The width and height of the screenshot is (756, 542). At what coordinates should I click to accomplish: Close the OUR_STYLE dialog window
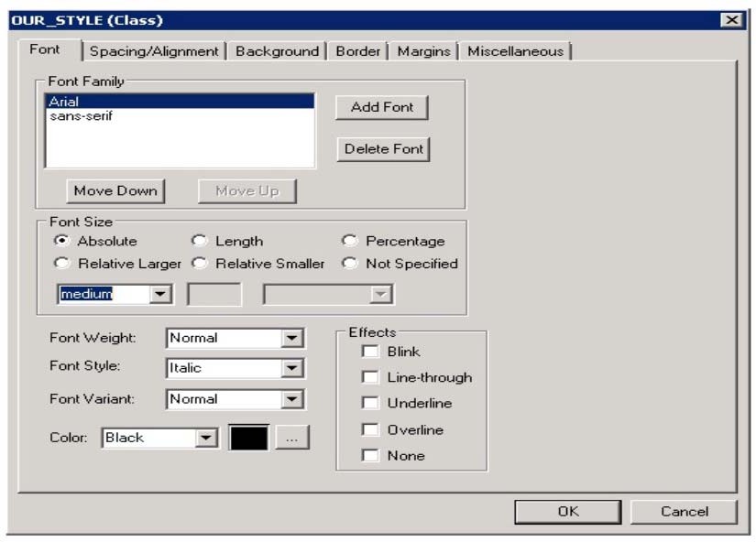pos(730,20)
